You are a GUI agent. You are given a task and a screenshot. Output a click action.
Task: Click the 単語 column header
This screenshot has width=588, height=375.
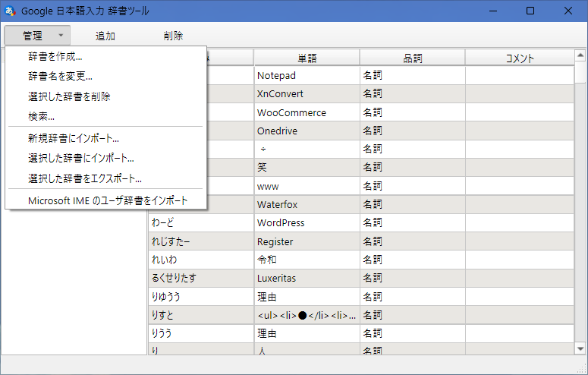point(307,58)
